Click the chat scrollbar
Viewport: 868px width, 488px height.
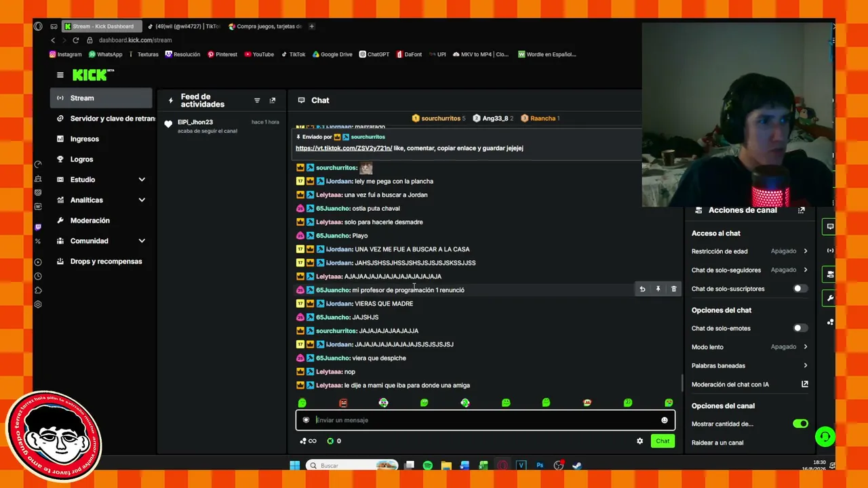tap(682, 383)
